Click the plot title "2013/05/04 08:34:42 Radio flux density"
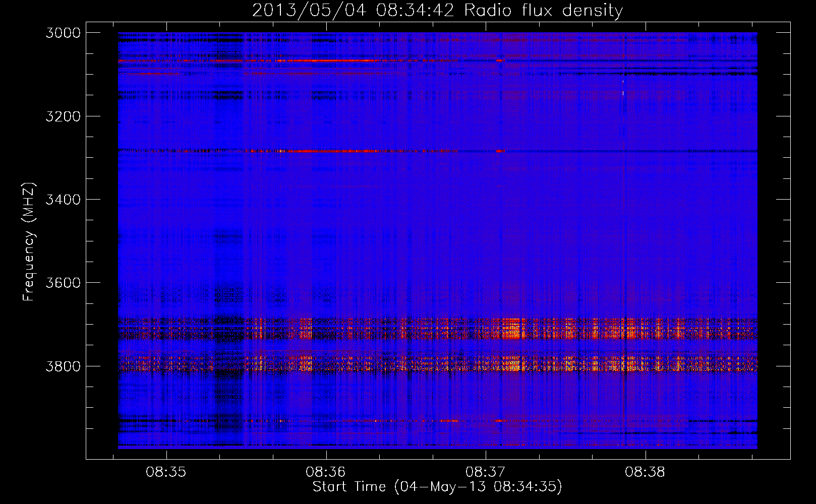 click(437, 10)
